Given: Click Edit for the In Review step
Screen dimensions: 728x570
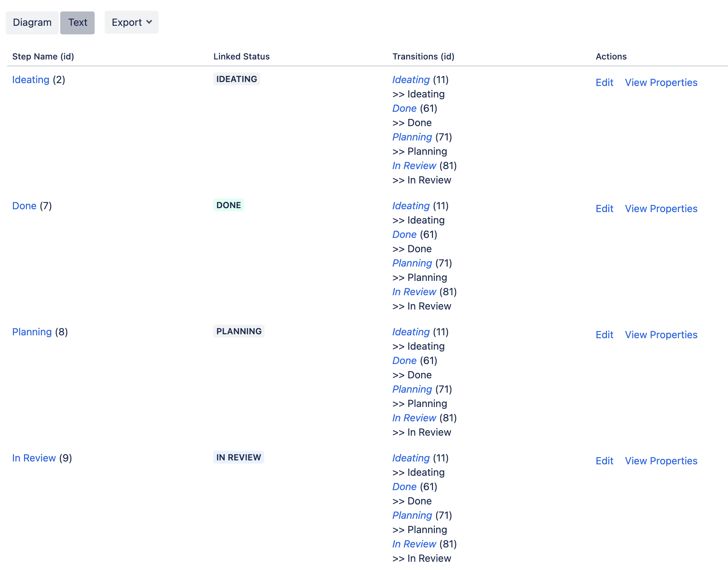Looking at the screenshot, I should (604, 461).
